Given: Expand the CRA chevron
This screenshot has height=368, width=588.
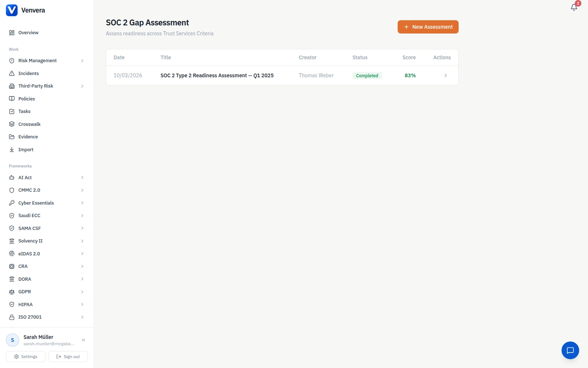Looking at the screenshot, I should [82, 266].
